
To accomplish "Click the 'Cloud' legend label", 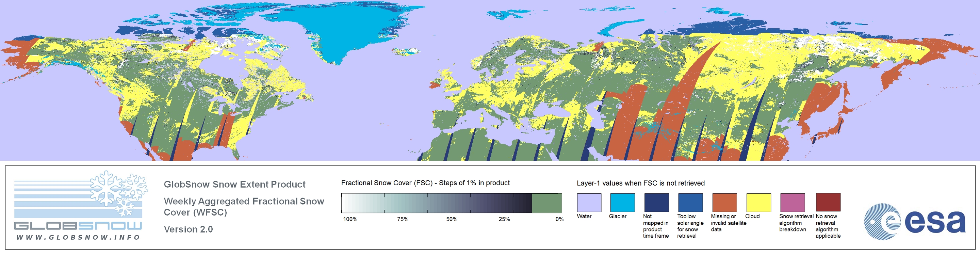I will [752, 216].
